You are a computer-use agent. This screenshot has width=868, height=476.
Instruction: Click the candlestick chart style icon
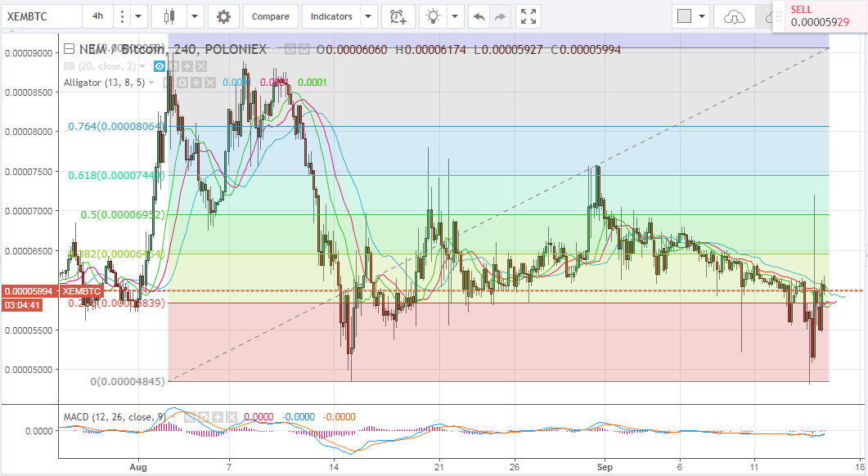coord(169,16)
